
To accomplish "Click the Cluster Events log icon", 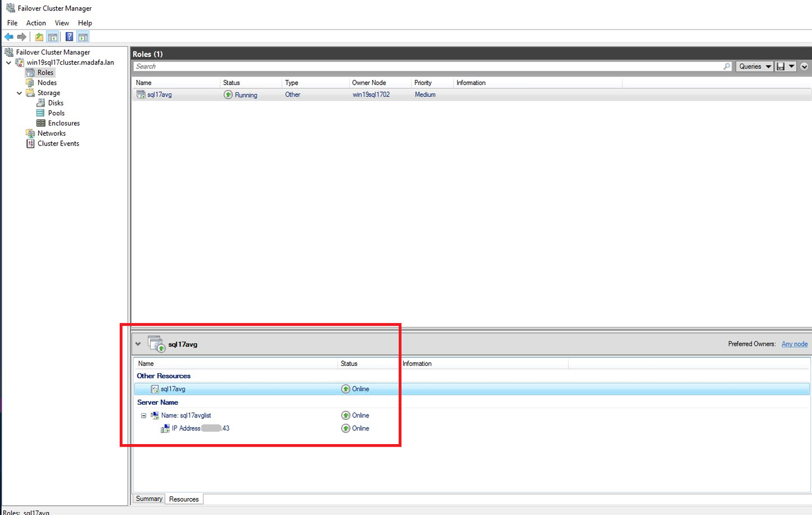I will [30, 144].
